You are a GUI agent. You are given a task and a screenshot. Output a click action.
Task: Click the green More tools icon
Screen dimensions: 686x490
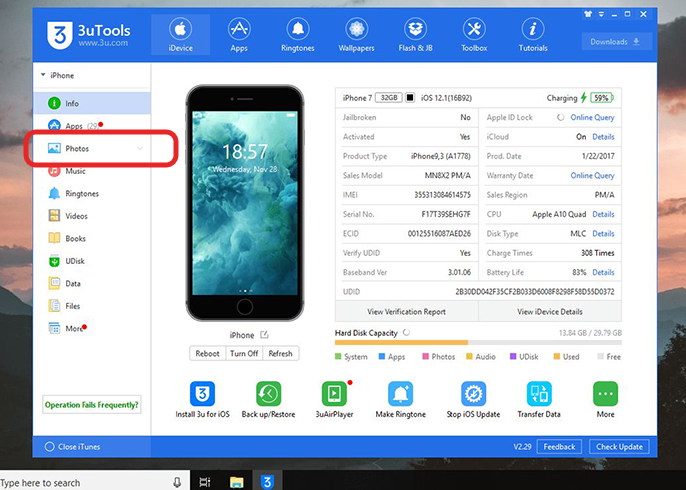pyautogui.click(x=605, y=393)
